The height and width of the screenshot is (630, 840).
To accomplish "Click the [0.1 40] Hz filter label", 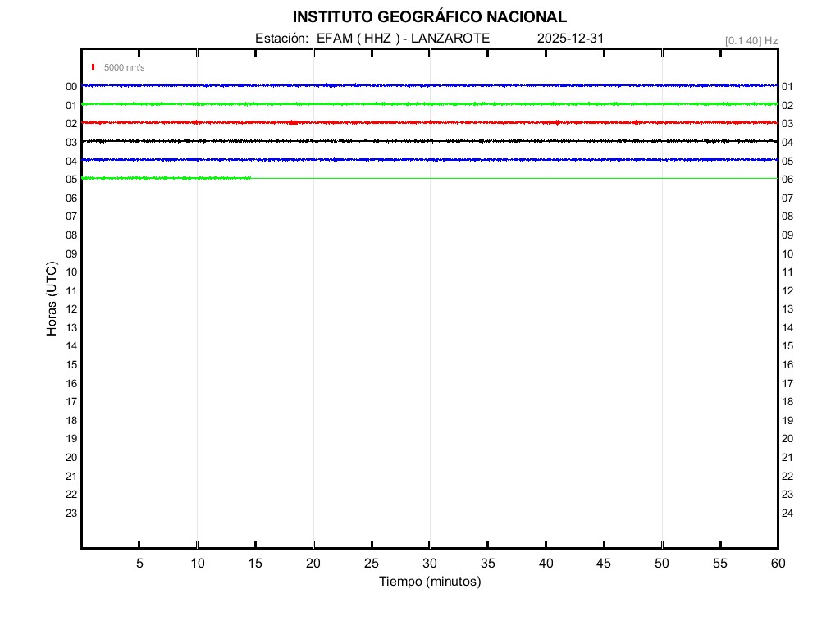I will [x=751, y=40].
